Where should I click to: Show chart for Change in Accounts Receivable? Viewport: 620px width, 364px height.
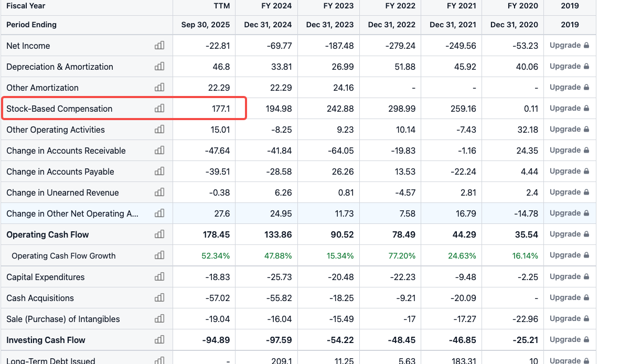point(159,151)
